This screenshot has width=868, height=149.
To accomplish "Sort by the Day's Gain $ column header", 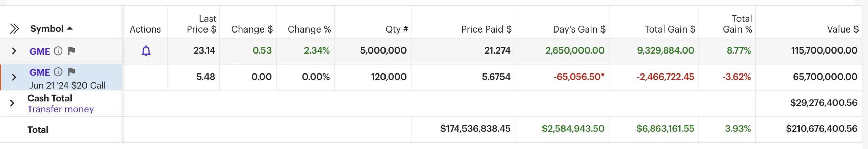I will click(579, 29).
